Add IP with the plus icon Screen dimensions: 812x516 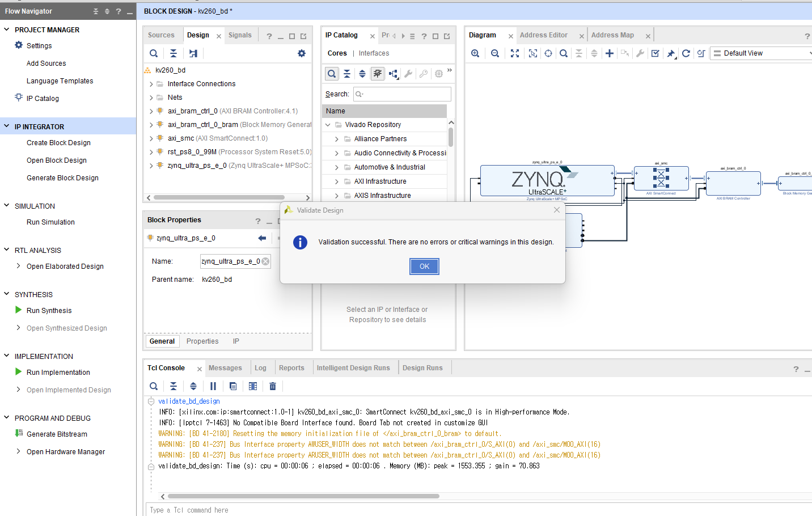(610, 53)
